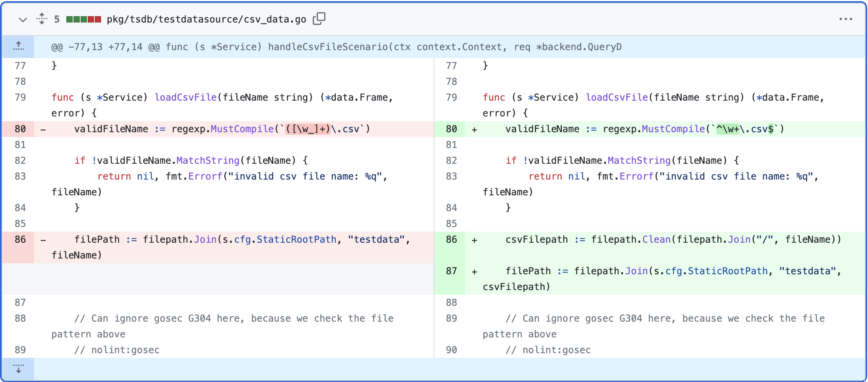Screen dimensions: 868x382
Task: Click the drag handle next to the chevron
Action: coord(41,19)
